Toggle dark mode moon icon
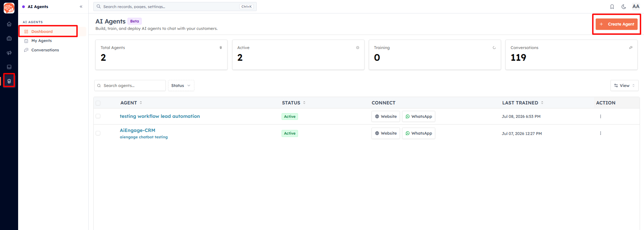 pos(624,7)
